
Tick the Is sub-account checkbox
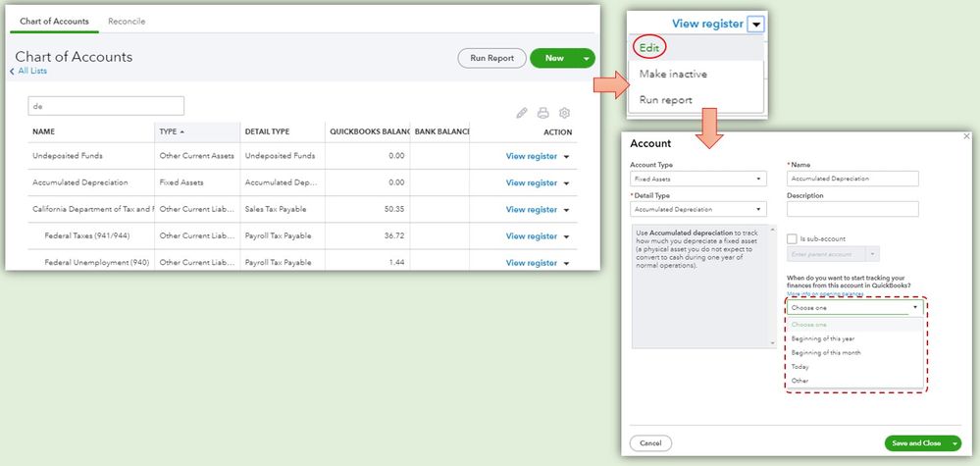[792, 238]
